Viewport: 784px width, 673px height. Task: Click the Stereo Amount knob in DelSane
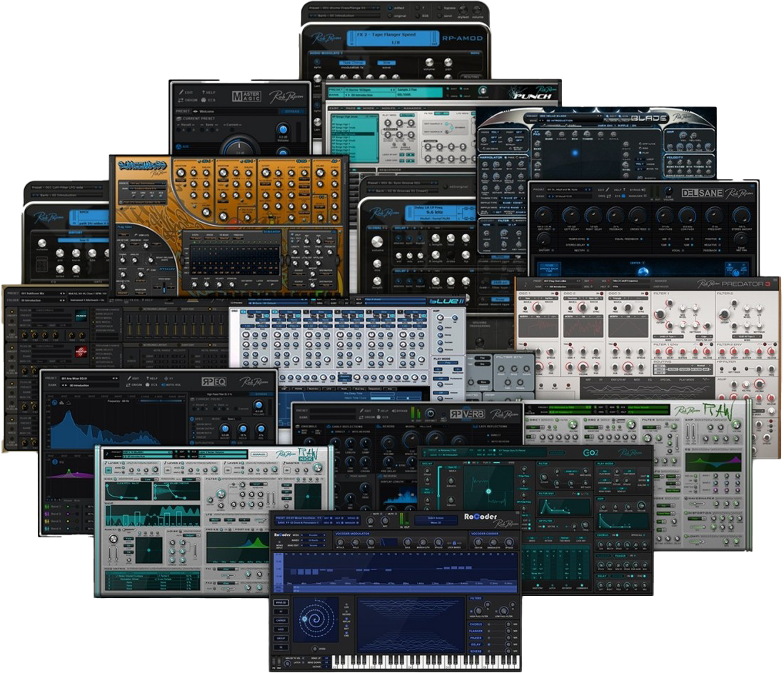740,216
